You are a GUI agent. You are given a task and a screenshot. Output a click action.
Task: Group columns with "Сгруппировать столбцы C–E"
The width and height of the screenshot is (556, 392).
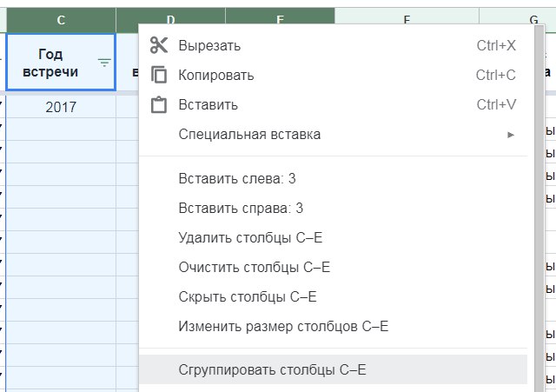point(272,369)
